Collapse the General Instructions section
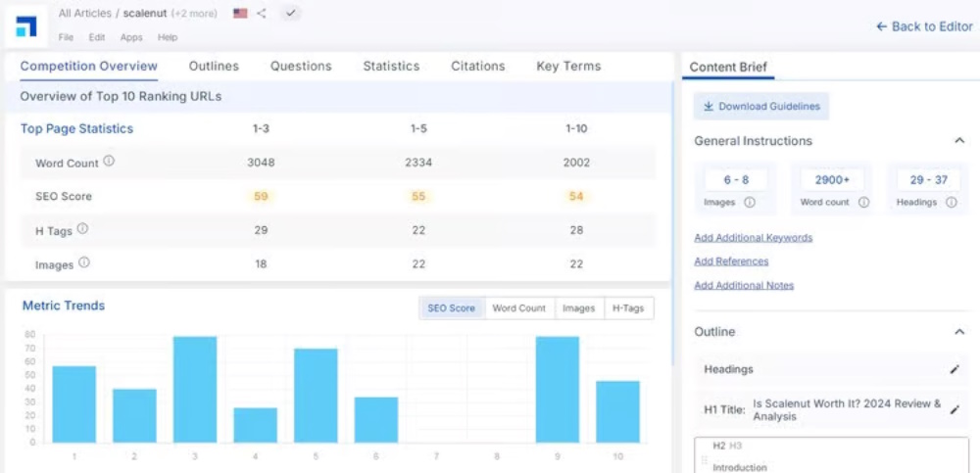Viewport: 980px width, 473px height. click(959, 141)
